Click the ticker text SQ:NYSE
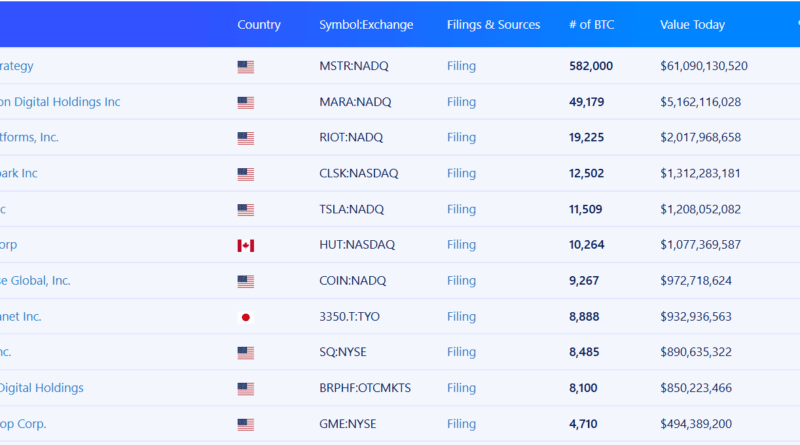Viewport: 800px width, 445px height. tap(343, 352)
